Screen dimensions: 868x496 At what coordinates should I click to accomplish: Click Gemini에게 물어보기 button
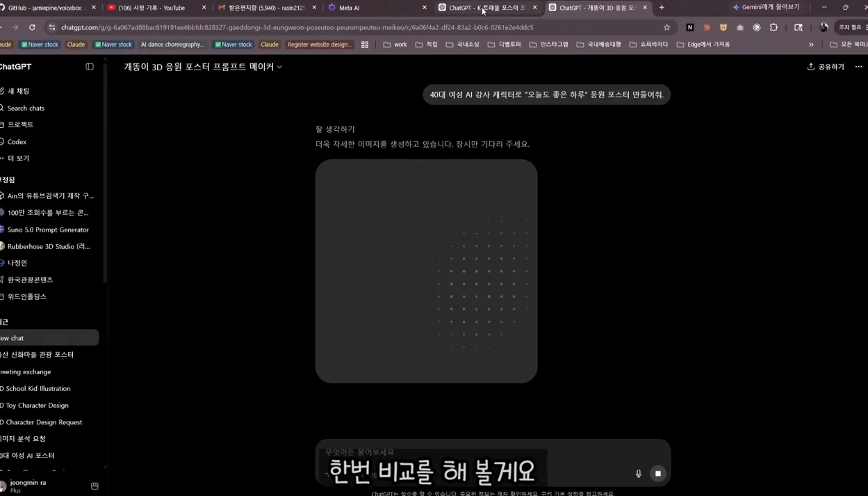point(767,7)
